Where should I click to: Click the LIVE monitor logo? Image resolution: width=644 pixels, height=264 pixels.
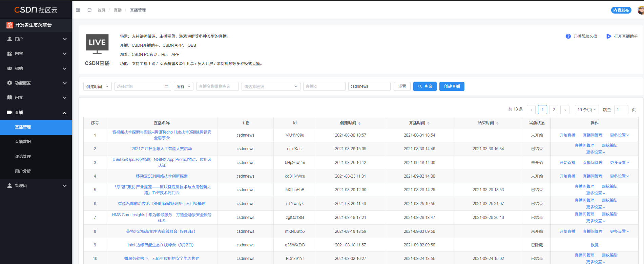click(97, 44)
